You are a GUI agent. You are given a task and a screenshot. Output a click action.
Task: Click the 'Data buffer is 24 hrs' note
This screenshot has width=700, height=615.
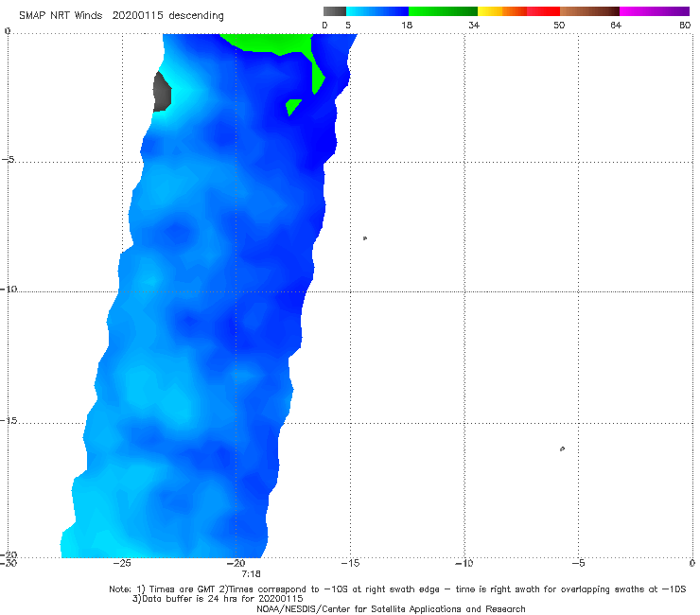[218, 599]
